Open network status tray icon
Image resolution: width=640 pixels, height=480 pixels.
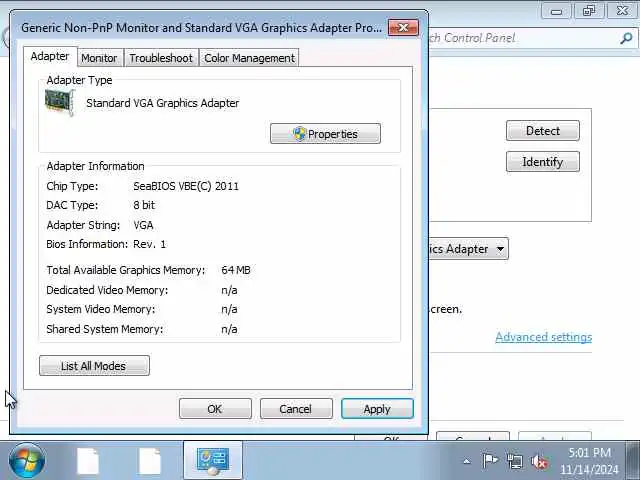coord(514,461)
